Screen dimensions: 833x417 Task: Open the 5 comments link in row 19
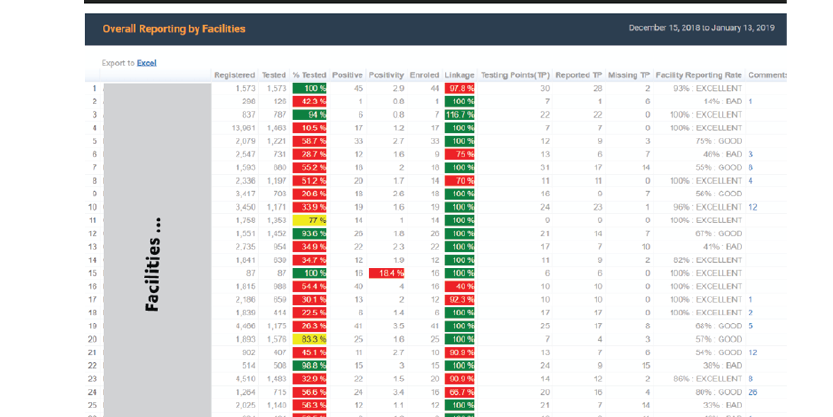[x=750, y=325]
